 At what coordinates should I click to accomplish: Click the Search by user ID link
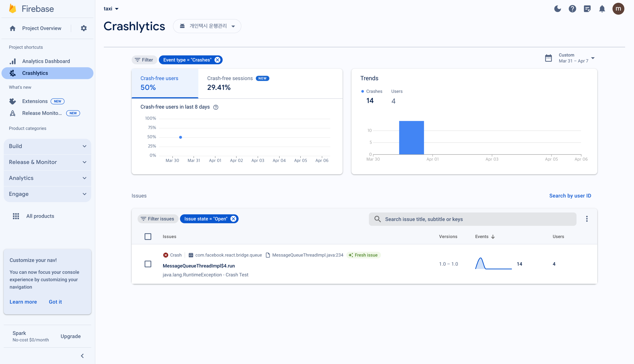[570, 196]
